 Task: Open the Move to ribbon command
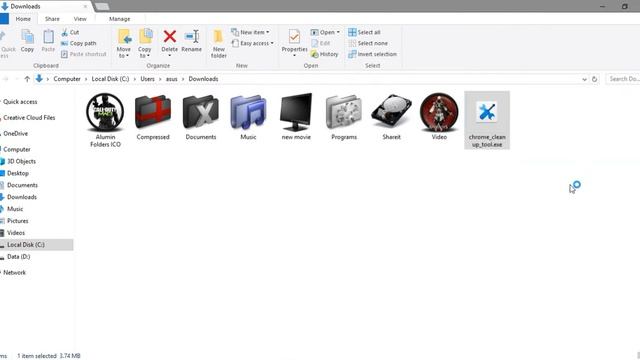pos(124,43)
